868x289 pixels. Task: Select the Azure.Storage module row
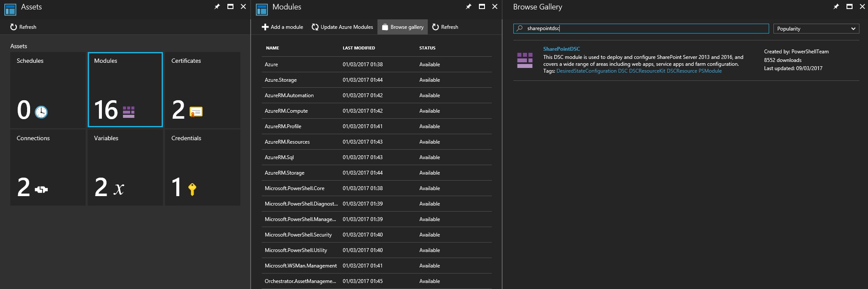pyautogui.click(x=377, y=80)
